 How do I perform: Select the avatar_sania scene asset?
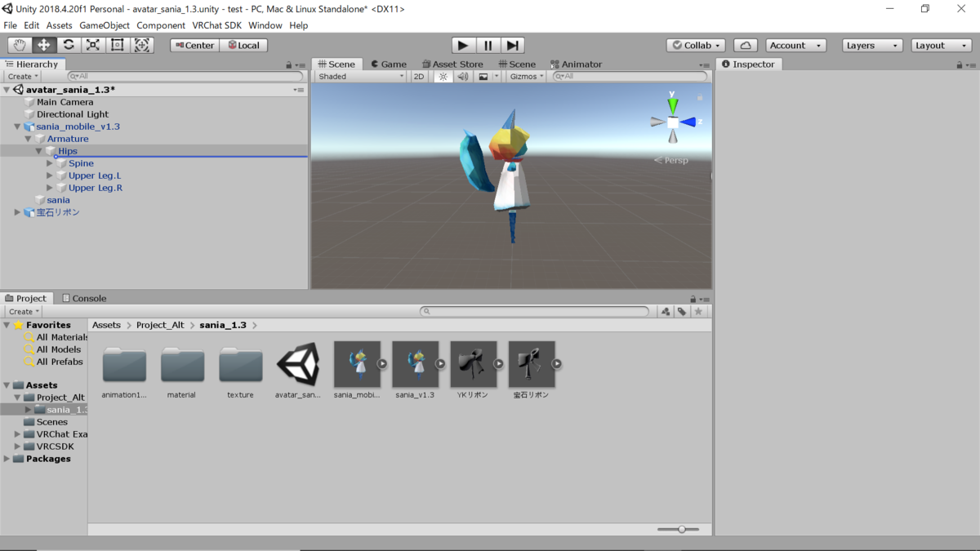tap(298, 371)
